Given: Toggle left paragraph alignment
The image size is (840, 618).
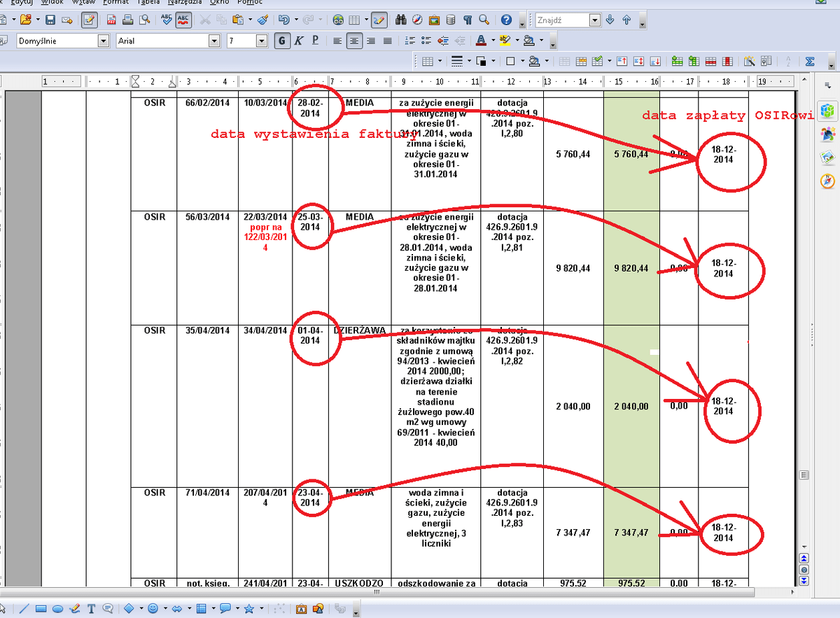Looking at the screenshot, I should tap(338, 41).
